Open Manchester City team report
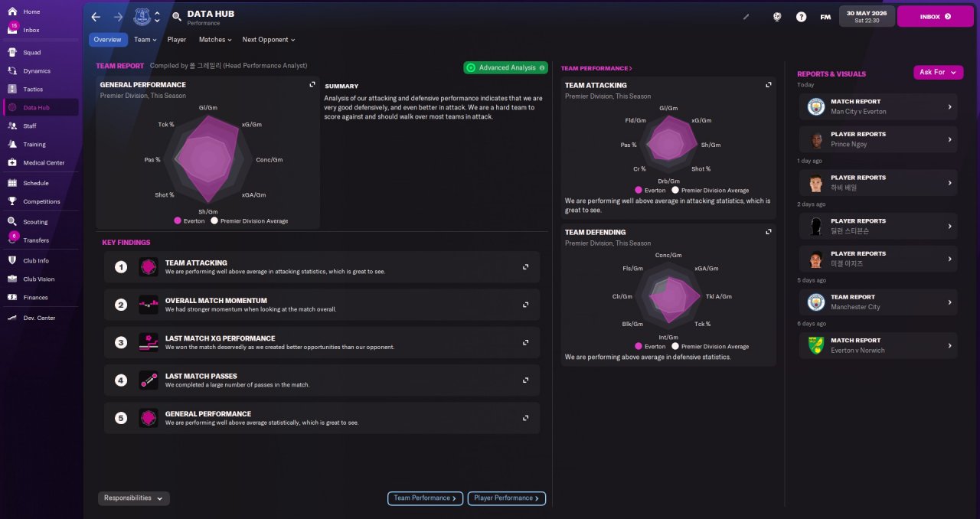 click(x=878, y=302)
